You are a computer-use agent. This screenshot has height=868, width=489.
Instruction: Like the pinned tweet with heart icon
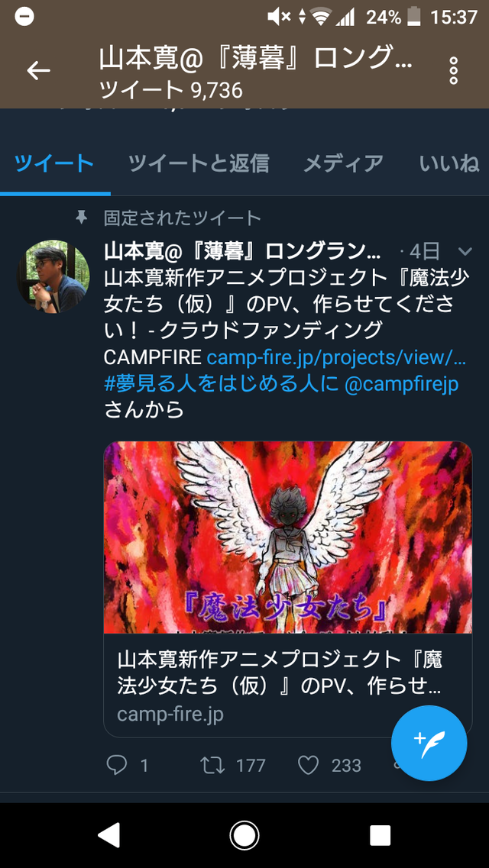pyautogui.click(x=309, y=765)
